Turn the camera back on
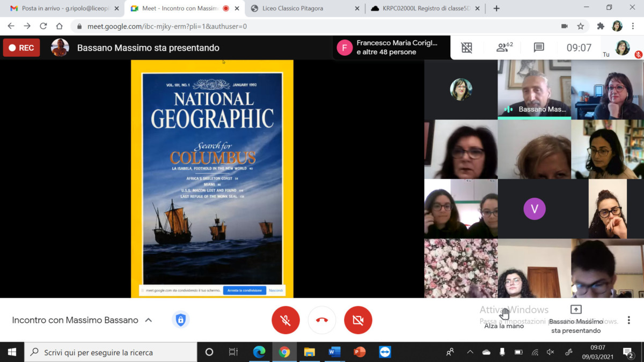This screenshot has height=362, width=644. coord(358,320)
